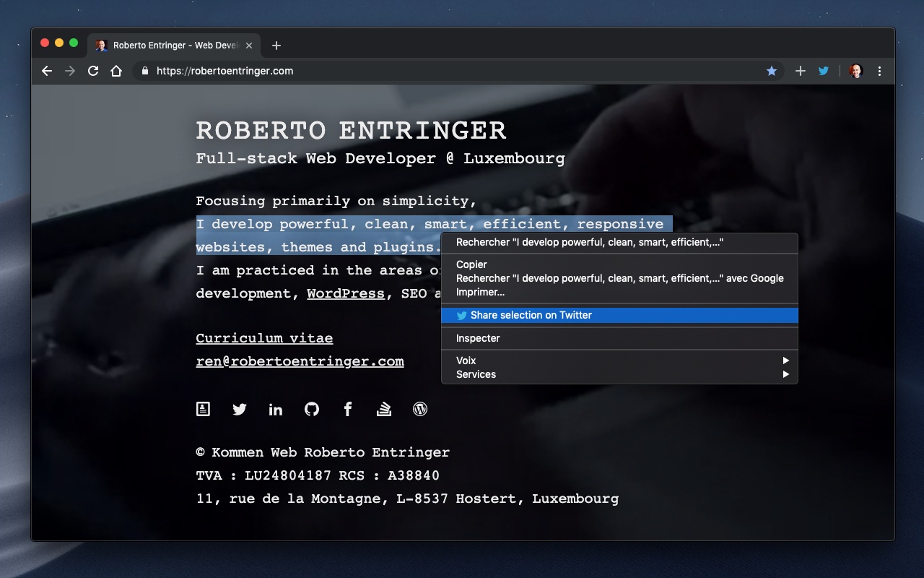Viewport: 924px width, 578px height.
Task: Follow the WordPress text link
Action: (x=346, y=293)
